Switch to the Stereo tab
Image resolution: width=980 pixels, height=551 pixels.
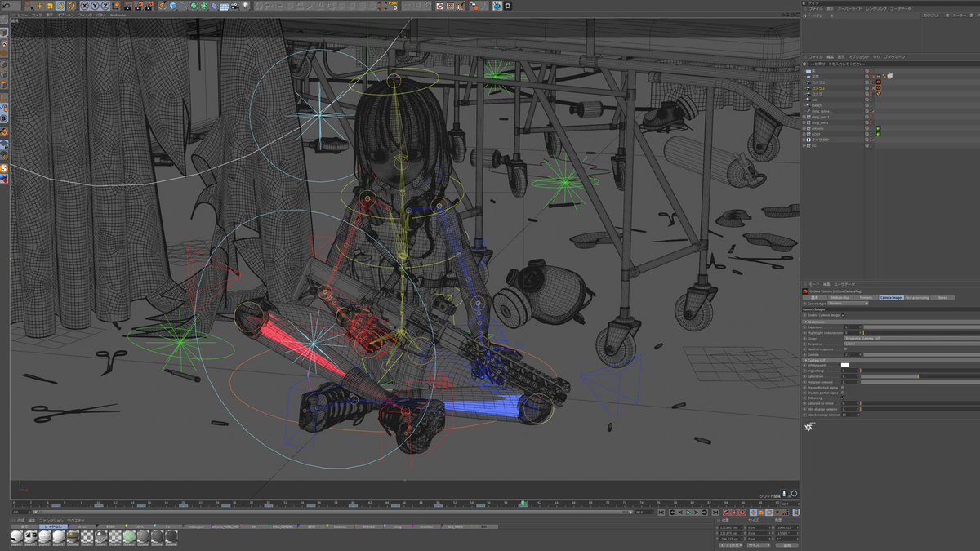[942, 298]
